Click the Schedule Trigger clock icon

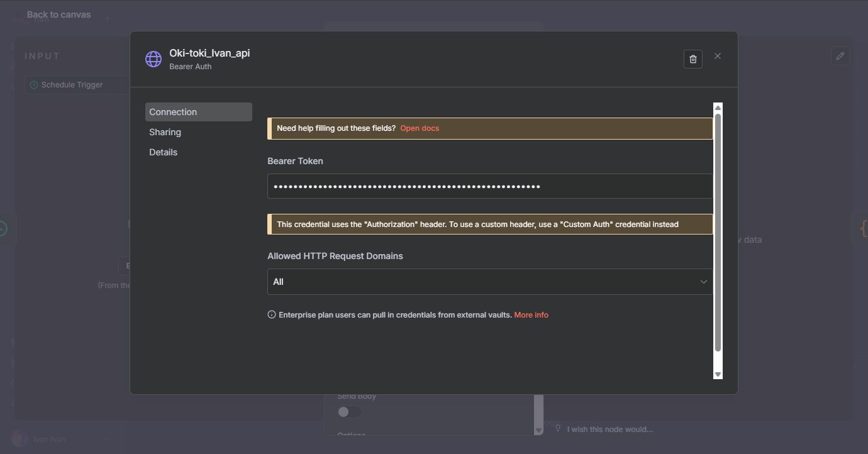35,85
